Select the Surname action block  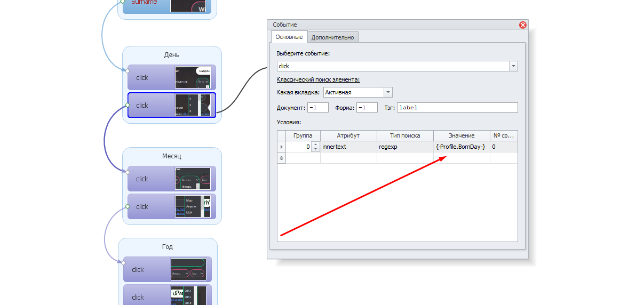(x=167, y=6)
